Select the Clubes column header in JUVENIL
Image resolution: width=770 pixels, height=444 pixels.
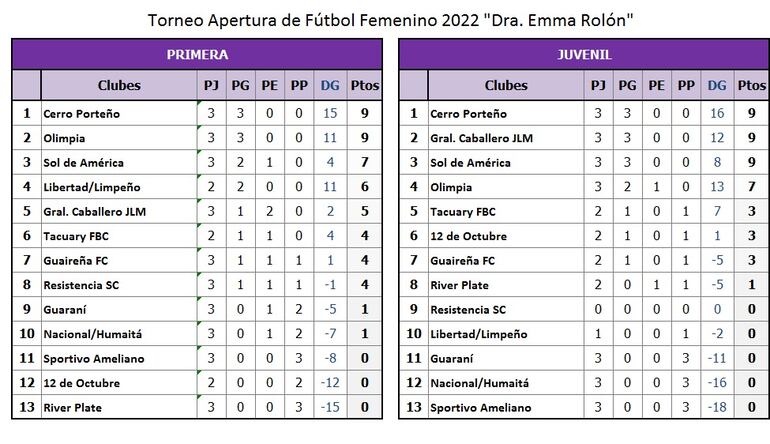506,86
